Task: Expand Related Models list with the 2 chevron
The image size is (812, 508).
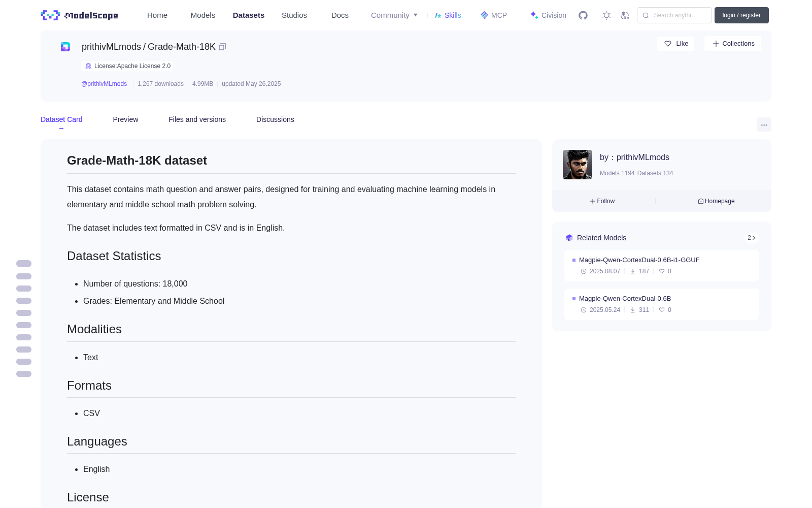Action: (752, 238)
